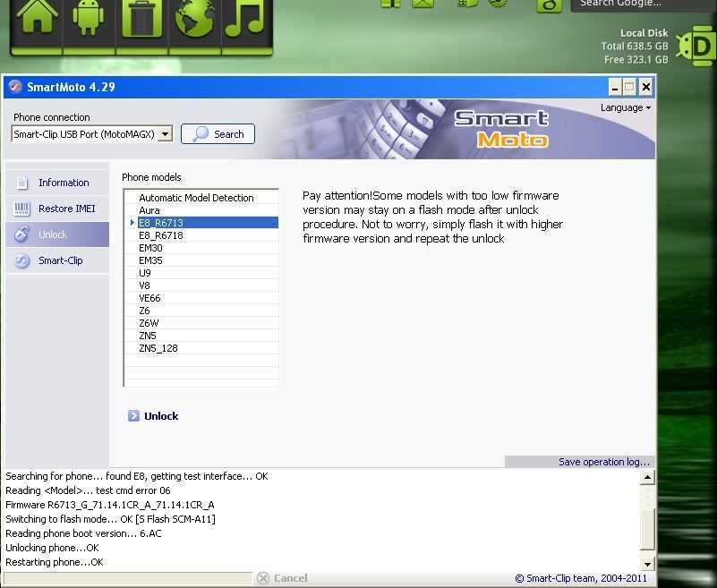Select the Smart-Clip sidebar icon
This screenshot has width=717, height=588.
(x=22, y=260)
